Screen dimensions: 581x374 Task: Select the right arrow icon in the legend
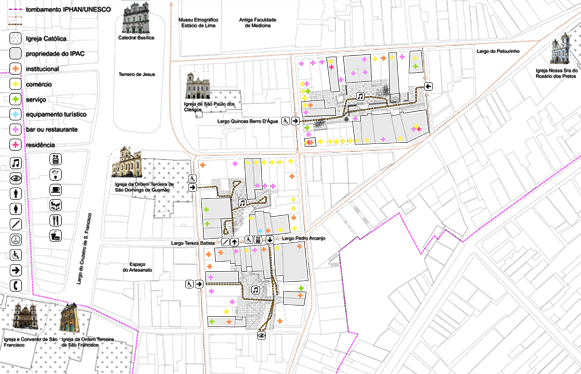16,270
